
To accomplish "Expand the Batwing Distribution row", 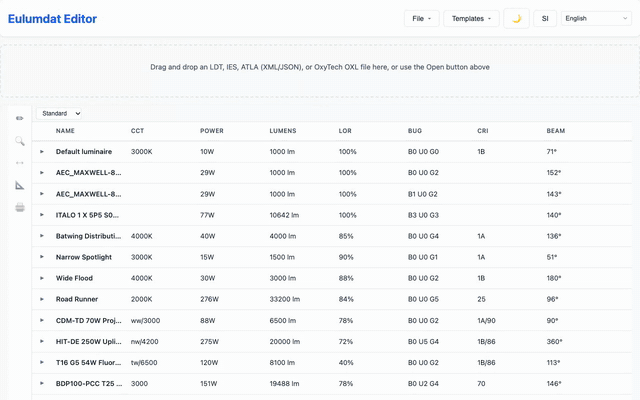I will pyautogui.click(x=42, y=236).
